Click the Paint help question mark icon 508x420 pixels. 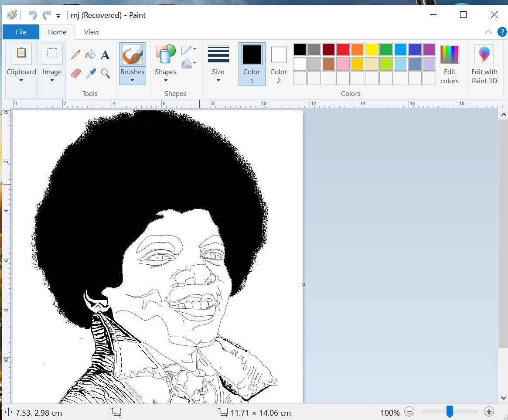(502, 32)
